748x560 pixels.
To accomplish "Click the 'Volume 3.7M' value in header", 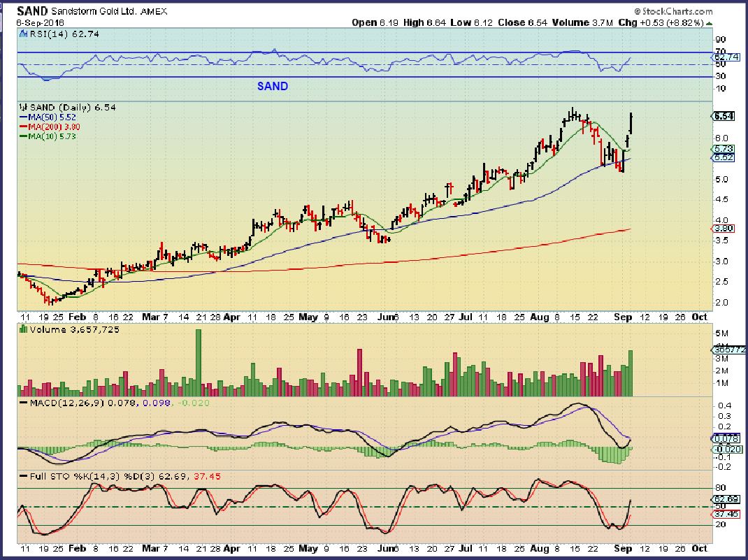I will tap(582, 22).
